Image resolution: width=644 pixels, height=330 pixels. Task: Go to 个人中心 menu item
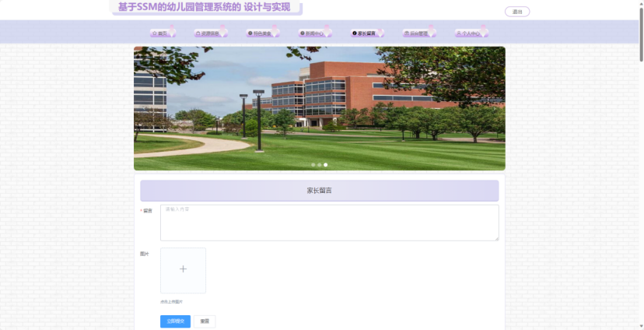point(471,33)
